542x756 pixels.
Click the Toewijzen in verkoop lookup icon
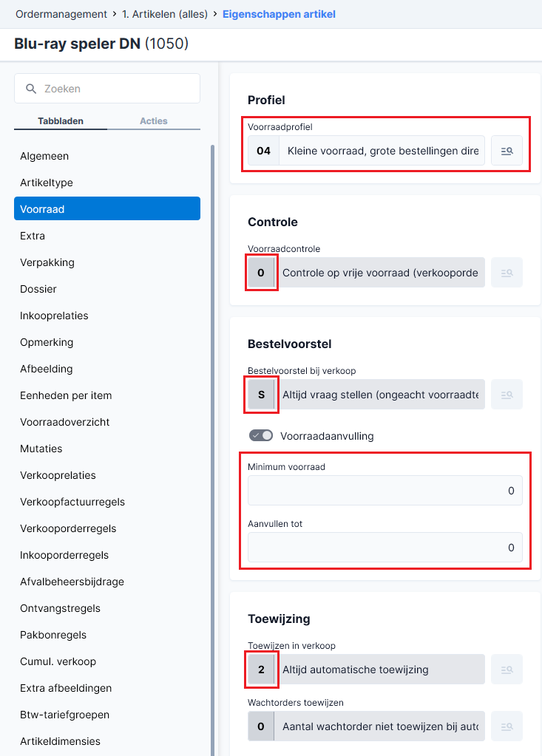click(x=507, y=670)
